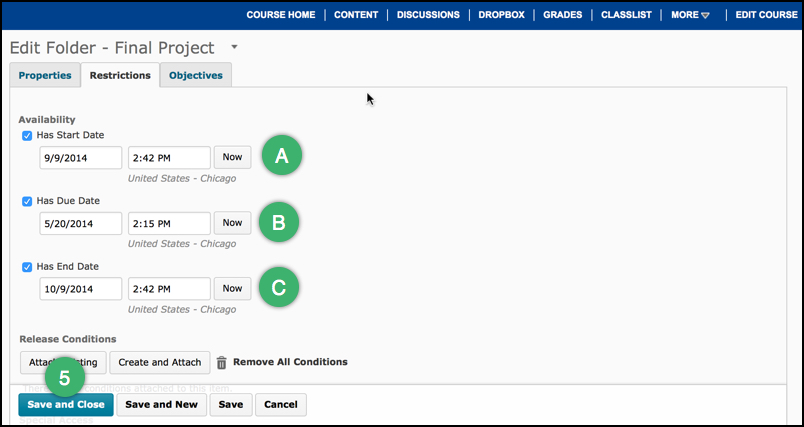Click the Create and Attach button

point(160,362)
